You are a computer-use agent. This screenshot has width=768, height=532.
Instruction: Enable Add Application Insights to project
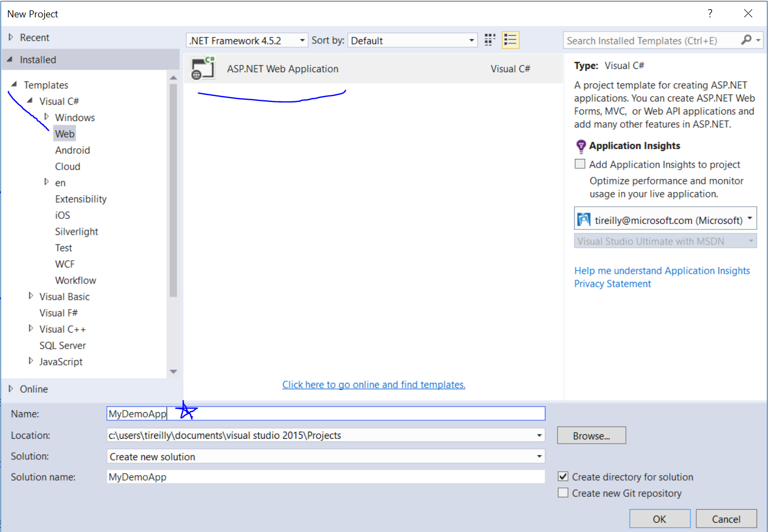580,164
